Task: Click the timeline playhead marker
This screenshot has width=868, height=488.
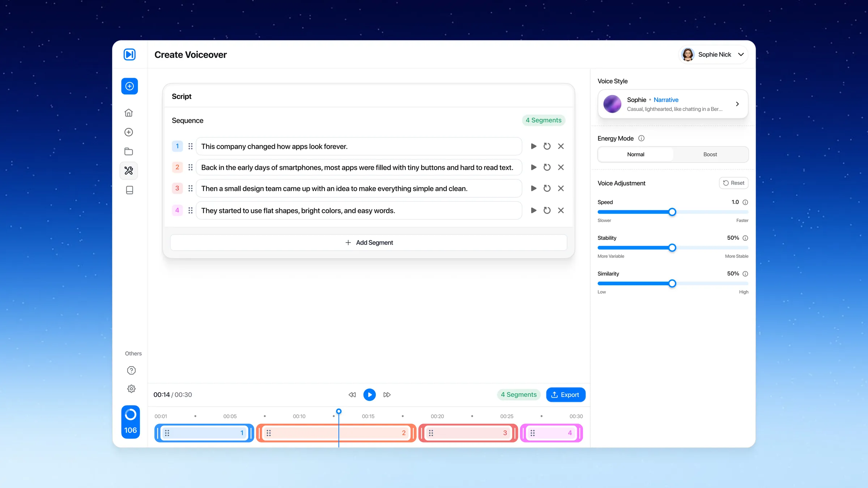Action: tap(339, 411)
